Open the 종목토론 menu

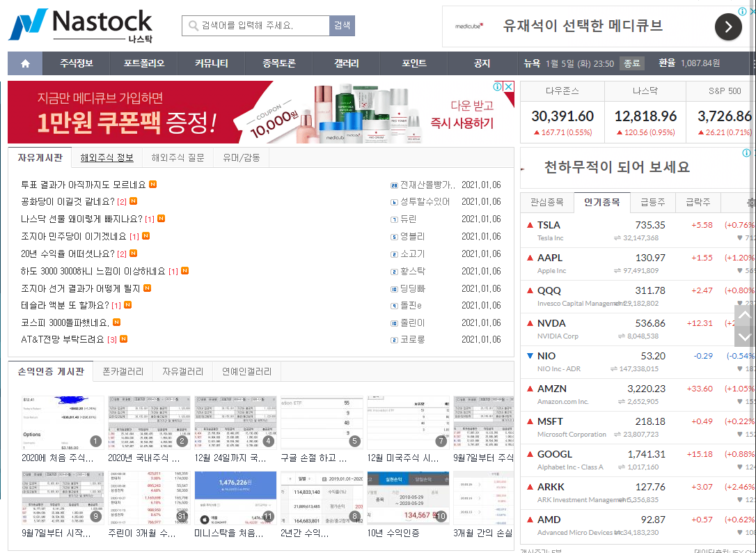pyautogui.click(x=278, y=63)
